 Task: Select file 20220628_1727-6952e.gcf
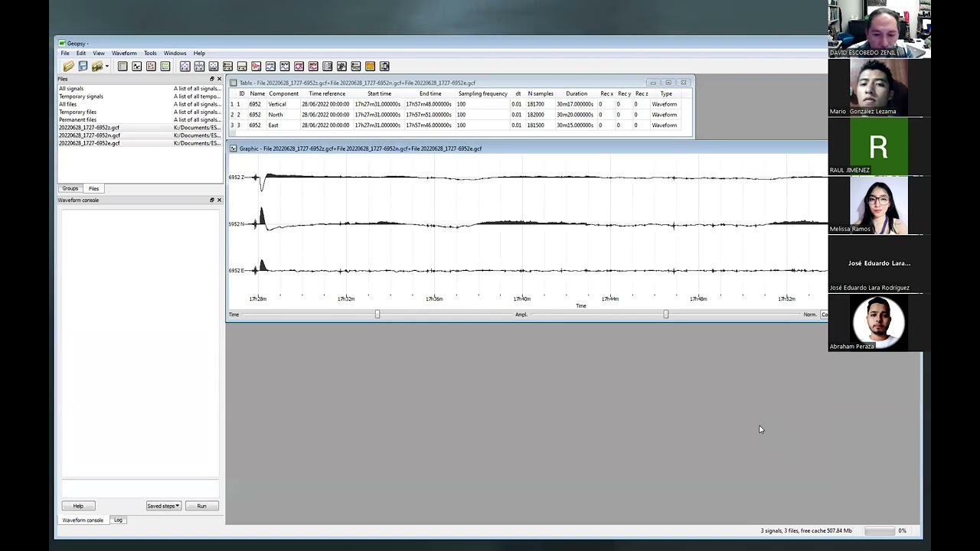pyautogui.click(x=140, y=143)
